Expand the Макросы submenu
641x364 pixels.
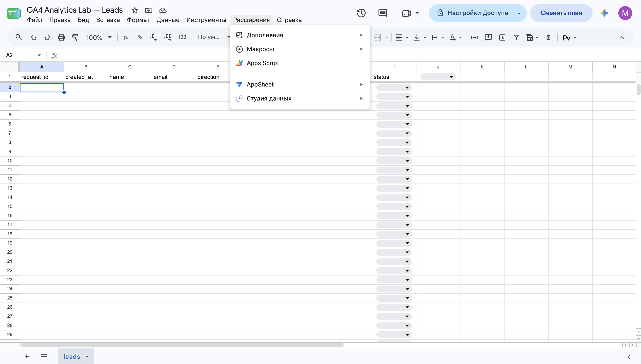(300, 49)
